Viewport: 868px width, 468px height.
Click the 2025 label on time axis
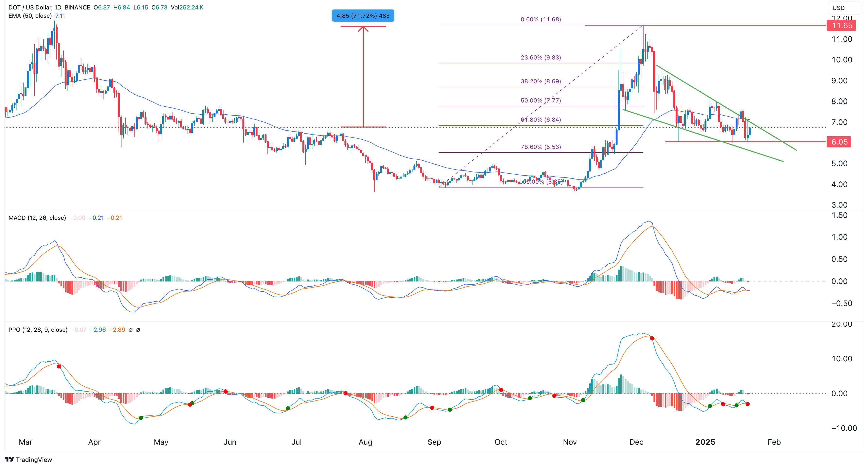(x=705, y=442)
